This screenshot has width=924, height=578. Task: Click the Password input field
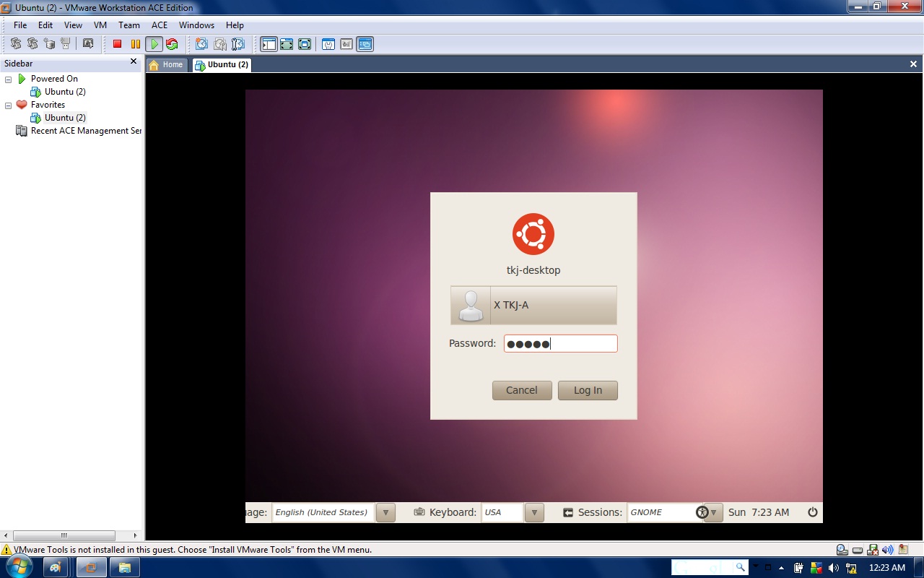[560, 343]
